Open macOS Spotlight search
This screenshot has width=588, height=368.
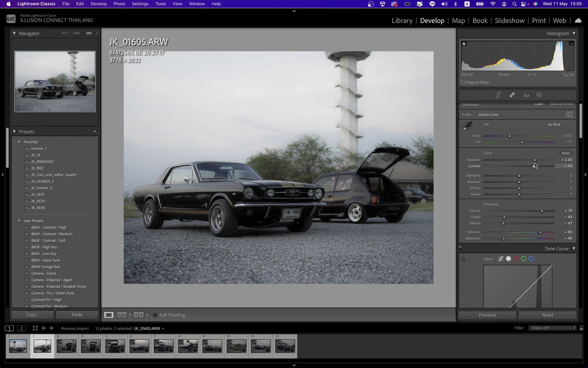click(x=514, y=4)
